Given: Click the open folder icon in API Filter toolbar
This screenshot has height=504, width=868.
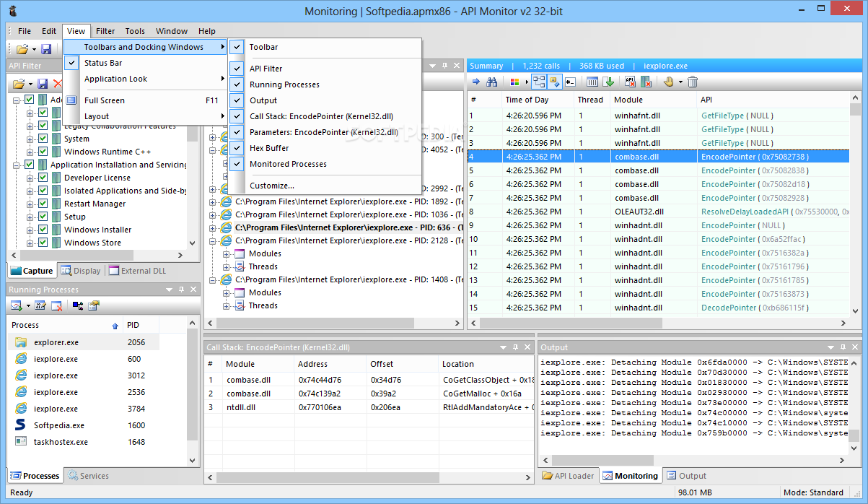Looking at the screenshot, I should [19, 84].
